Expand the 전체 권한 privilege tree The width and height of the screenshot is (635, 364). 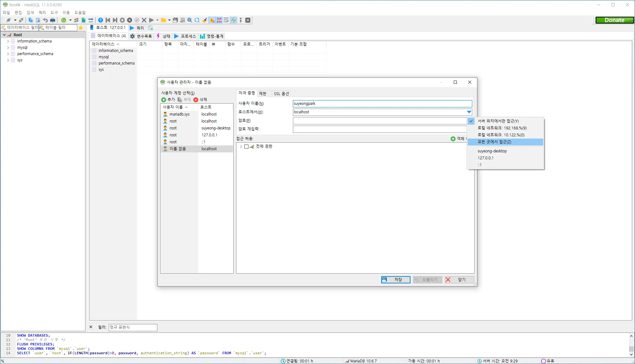tap(241, 146)
